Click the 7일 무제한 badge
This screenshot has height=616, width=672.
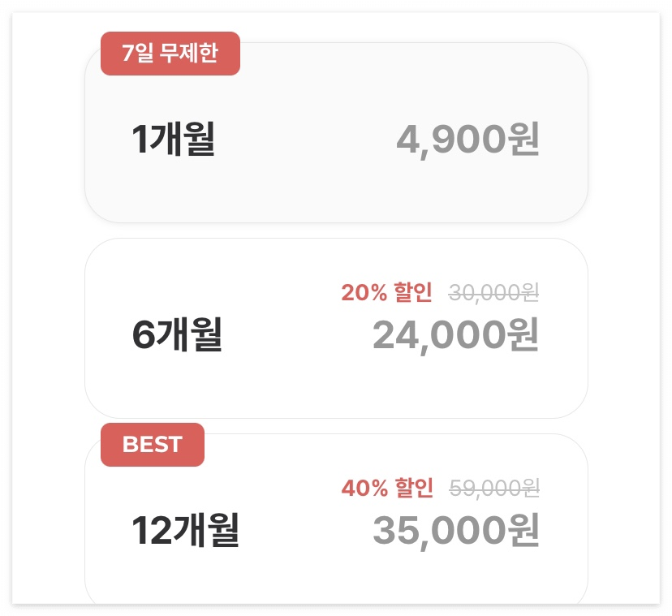(170, 53)
